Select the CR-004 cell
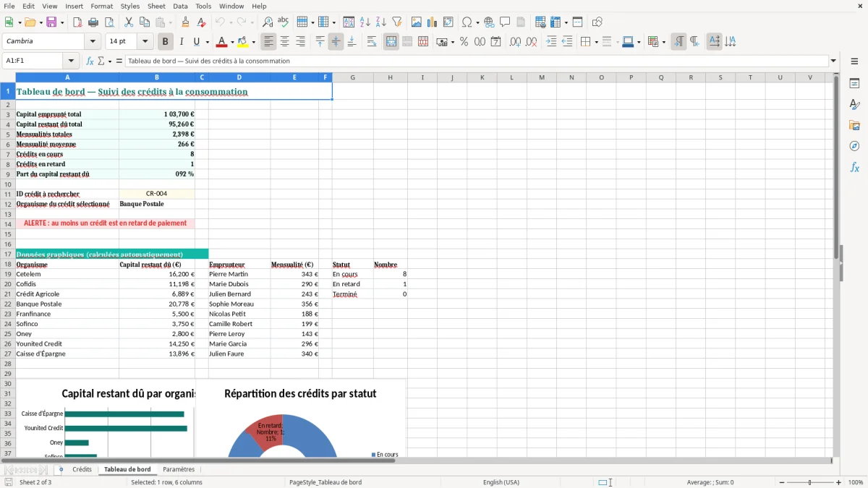Screen dimensions: 868x488 click(157, 194)
